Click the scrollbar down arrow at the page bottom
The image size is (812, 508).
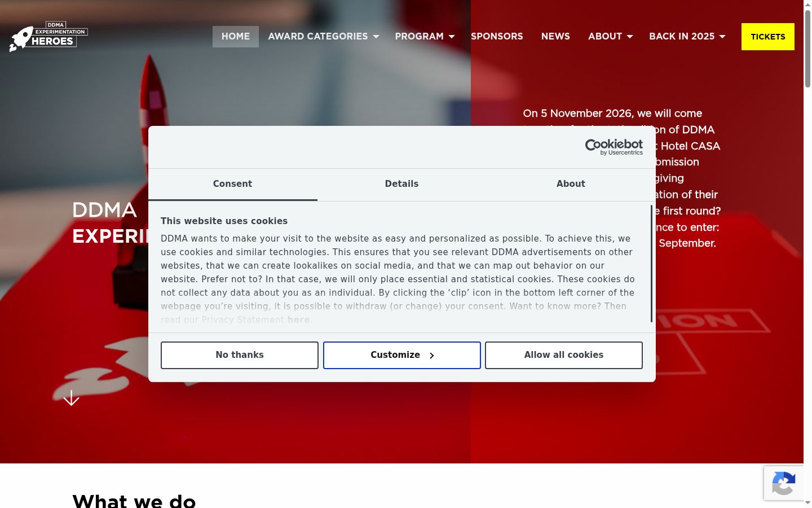click(x=807, y=502)
